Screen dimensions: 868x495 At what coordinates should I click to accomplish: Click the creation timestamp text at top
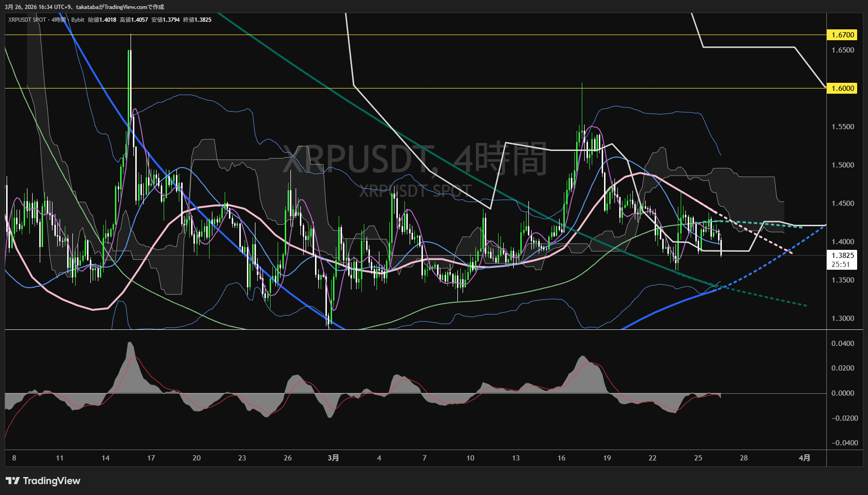85,7
